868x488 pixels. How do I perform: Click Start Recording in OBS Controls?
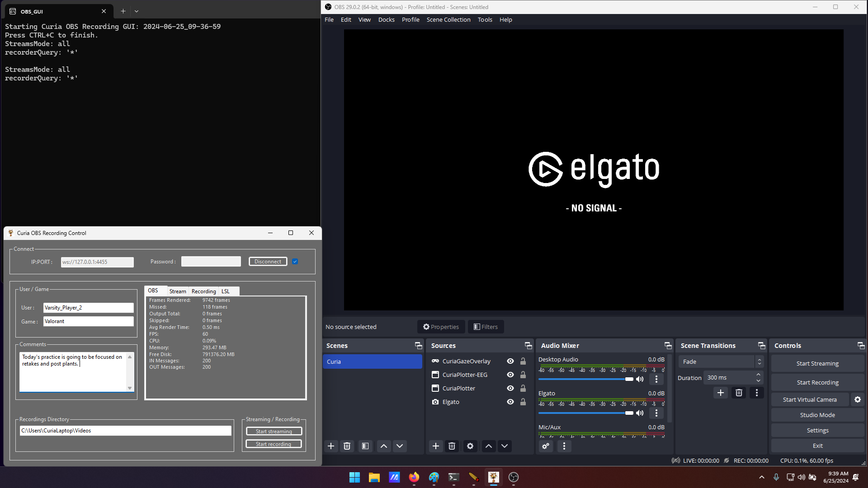click(x=817, y=382)
